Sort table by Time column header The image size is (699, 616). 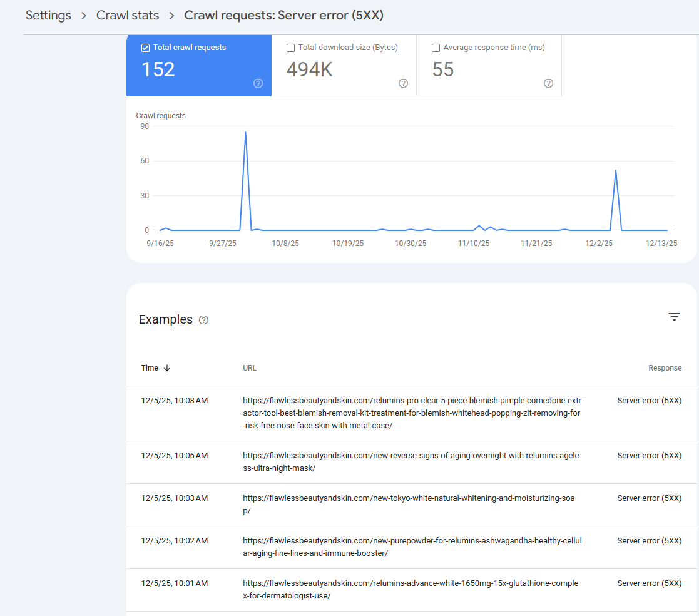pos(150,368)
